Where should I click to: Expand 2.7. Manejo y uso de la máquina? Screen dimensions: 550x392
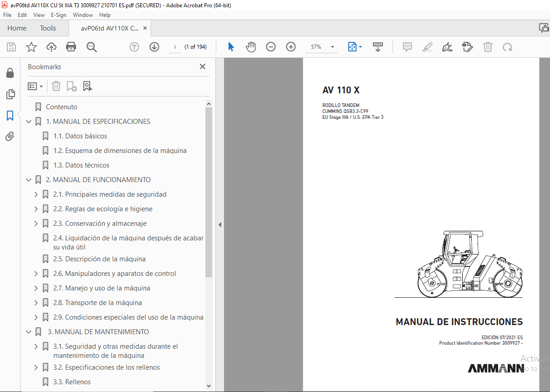36,288
